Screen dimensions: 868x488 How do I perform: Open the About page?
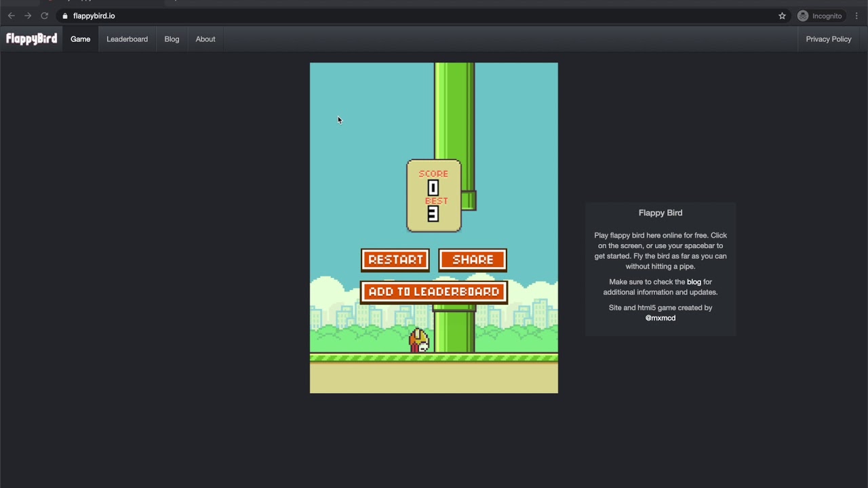coord(205,39)
